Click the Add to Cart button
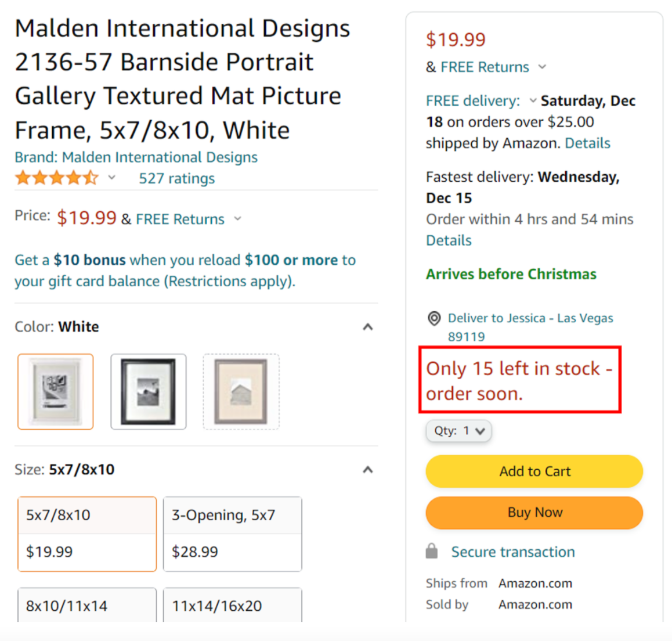Image resolution: width=672 pixels, height=641 pixels. [x=534, y=471]
